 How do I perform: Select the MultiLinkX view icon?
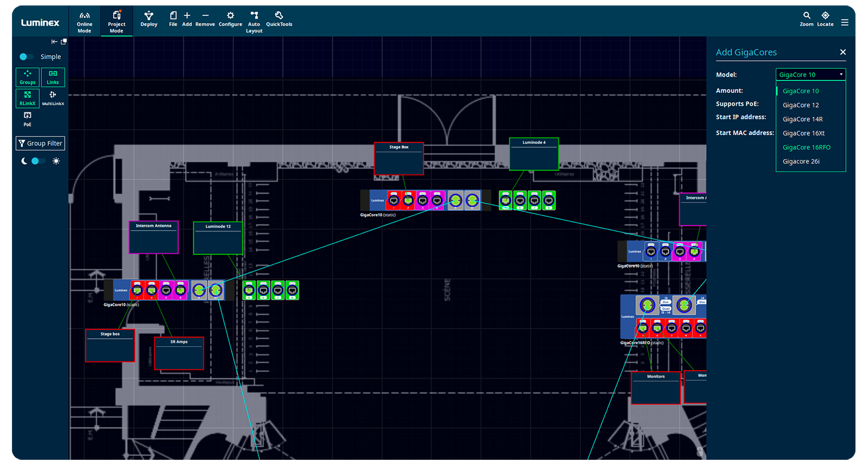(53, 98)
